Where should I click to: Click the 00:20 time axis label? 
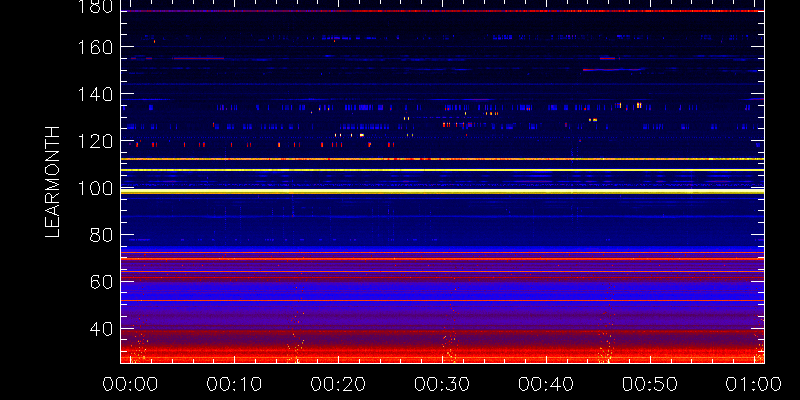(x=338, y=384)
